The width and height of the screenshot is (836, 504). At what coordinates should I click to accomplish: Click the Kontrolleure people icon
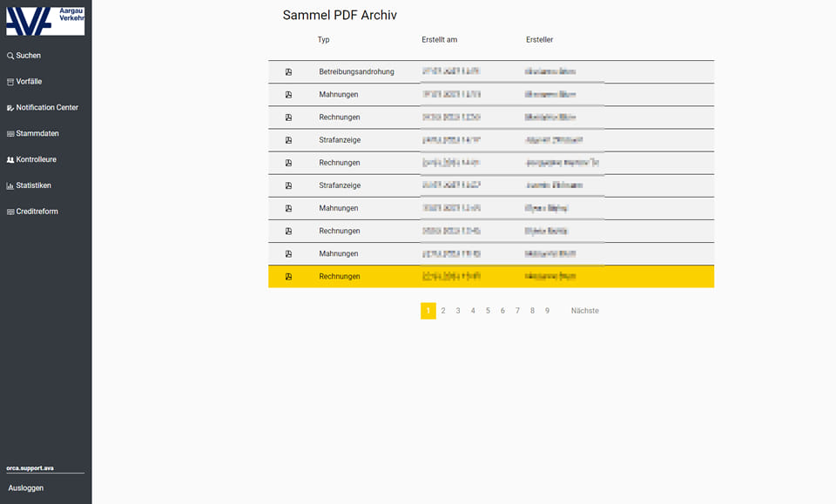(10, 160)
